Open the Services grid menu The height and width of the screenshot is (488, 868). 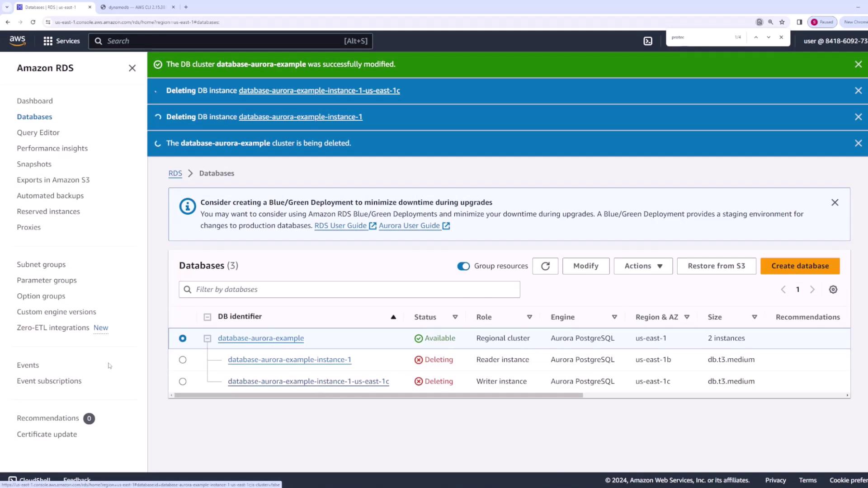tap(61, 41)
